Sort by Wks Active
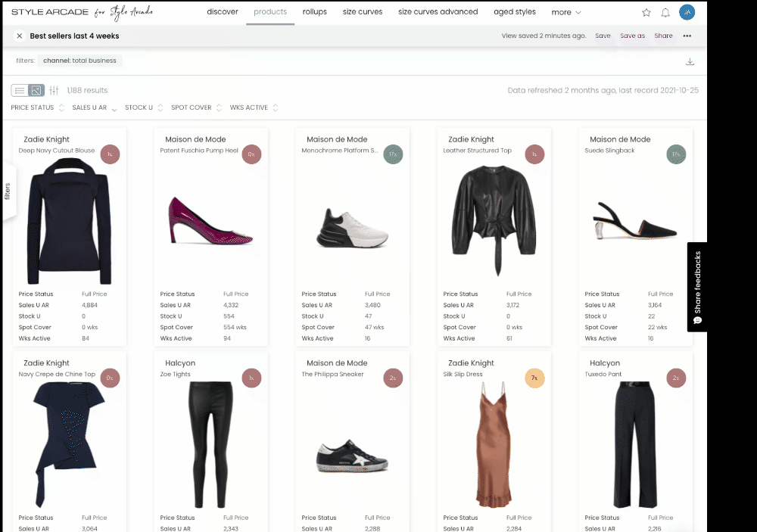Viewport: 757px width, 532px height. (254, 107)
